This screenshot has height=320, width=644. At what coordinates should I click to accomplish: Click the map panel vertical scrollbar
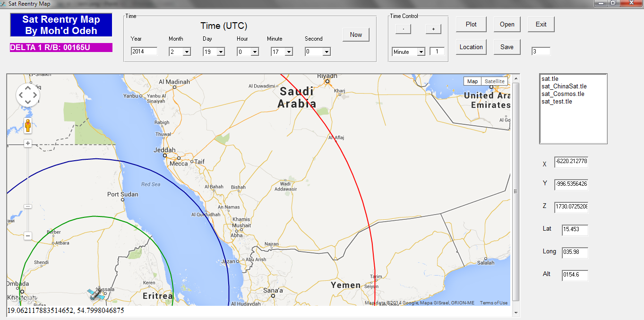(x=516, y=191)
